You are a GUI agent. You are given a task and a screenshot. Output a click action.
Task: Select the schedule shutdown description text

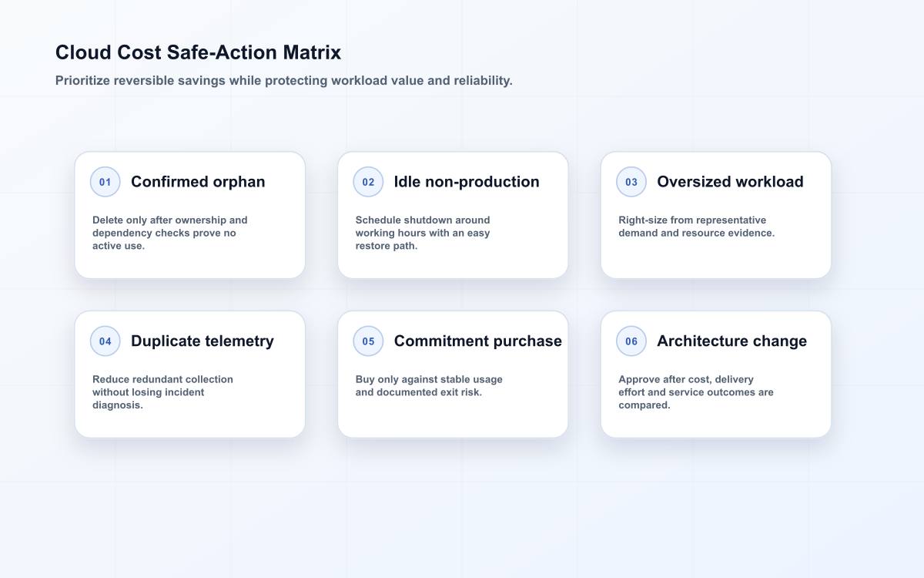(423, 233)
